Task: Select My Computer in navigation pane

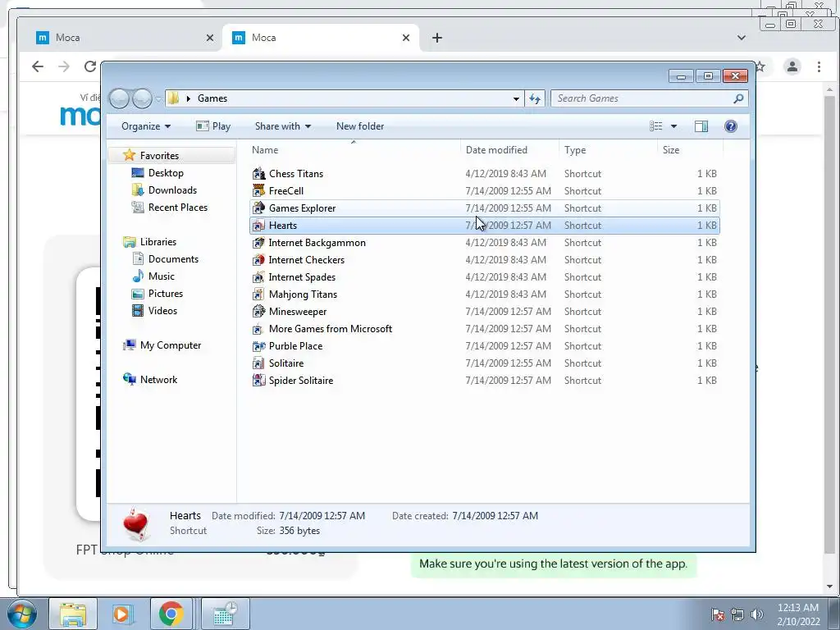Action: pos(171,345)
